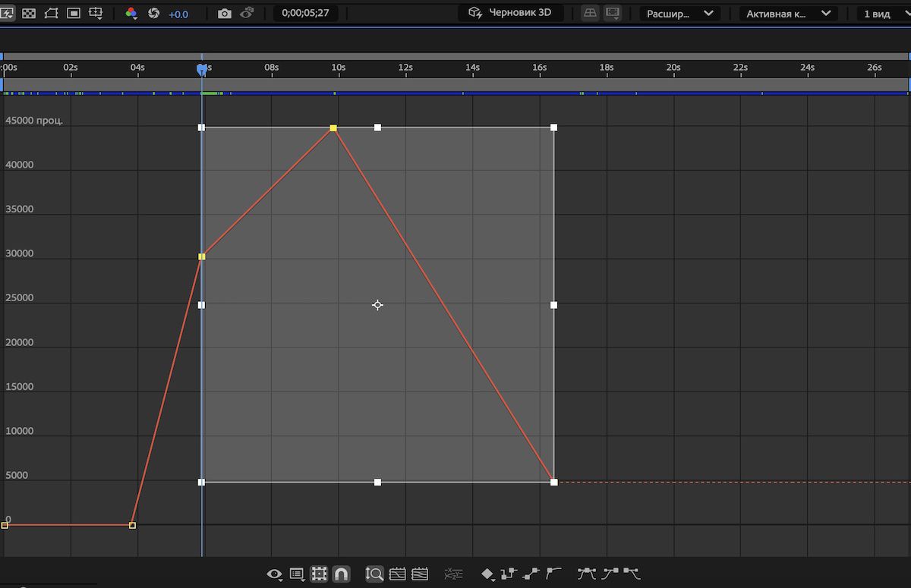This screenshot has height=588, width=911.
Task: Open the 1 вид view layout dropdown
Action: 884,13
